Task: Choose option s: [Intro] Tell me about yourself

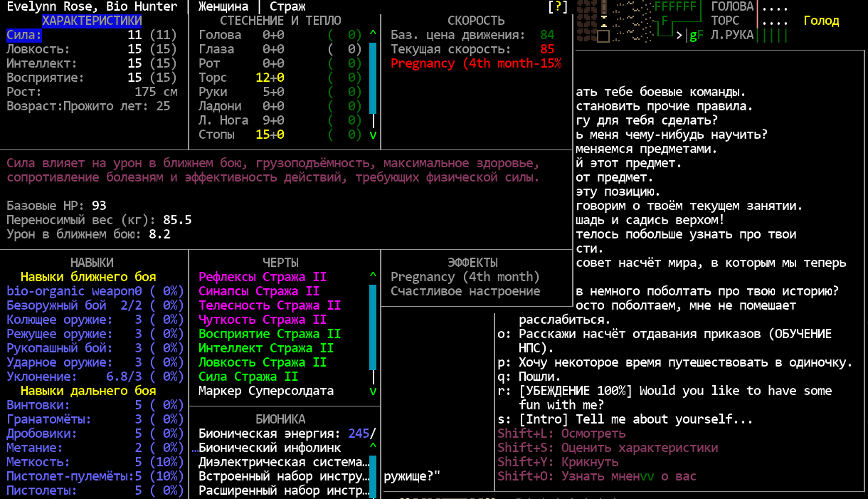Action: (x=625, y=419)
